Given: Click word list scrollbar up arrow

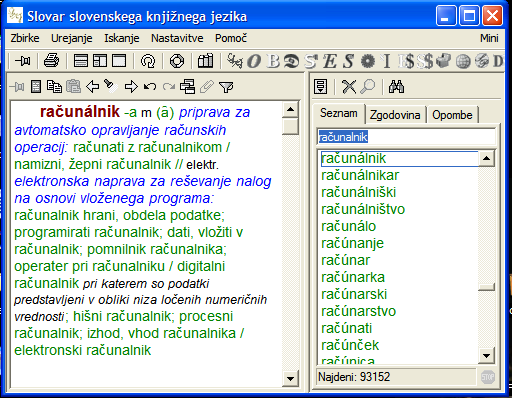Looking at the screenshot, I should pyautogui.click(x=486, y=158).
